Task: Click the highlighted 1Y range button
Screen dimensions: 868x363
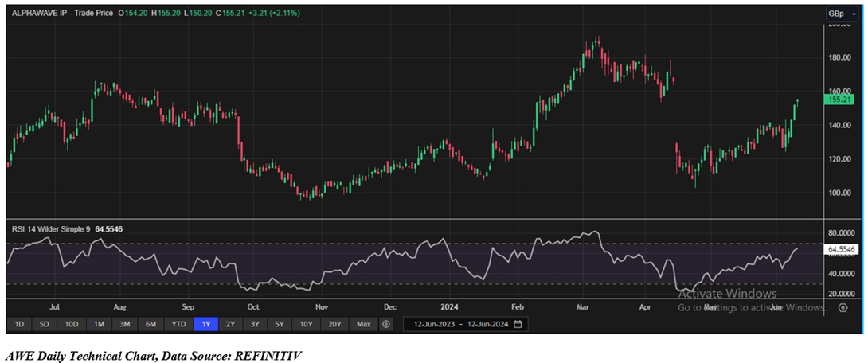Action: coord(206,324)
